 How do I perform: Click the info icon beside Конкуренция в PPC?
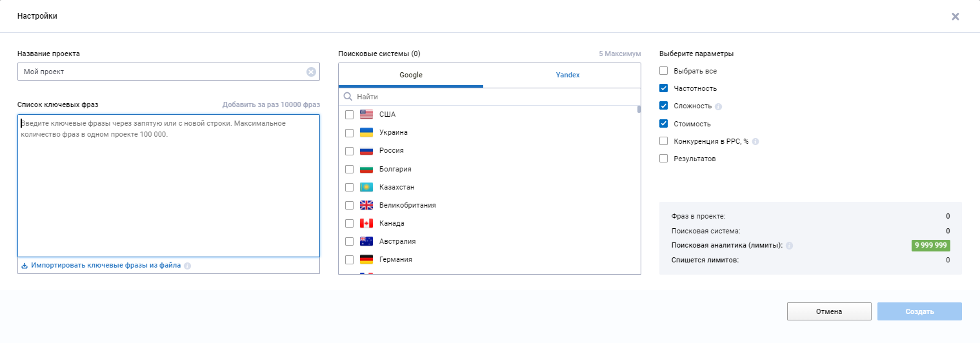tap(755, 141)
